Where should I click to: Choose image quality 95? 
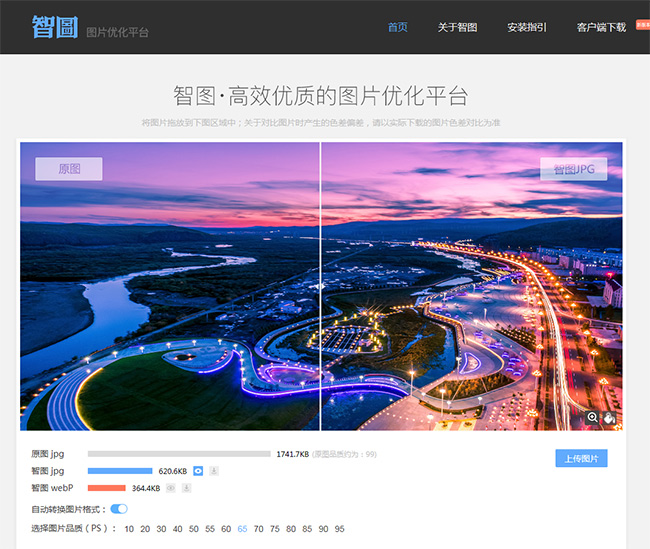[x=339, y=529]
